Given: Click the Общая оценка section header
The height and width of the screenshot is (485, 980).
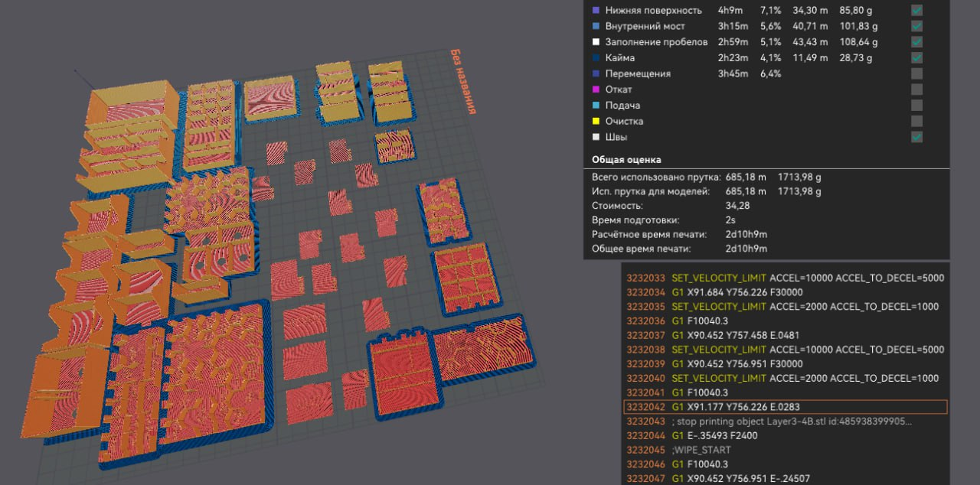Looking at the screenshot, I should point(626,160).
